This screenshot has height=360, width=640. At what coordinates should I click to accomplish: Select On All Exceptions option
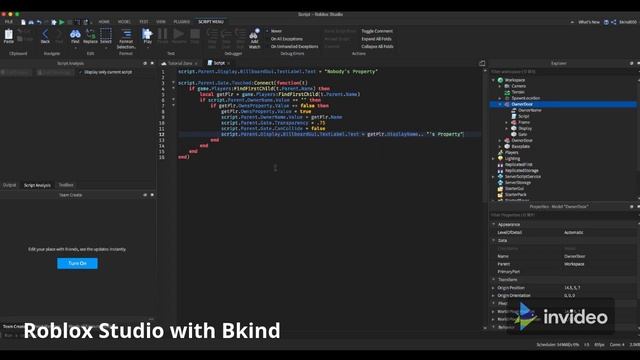pyautogui.click(x=287, y=39)
